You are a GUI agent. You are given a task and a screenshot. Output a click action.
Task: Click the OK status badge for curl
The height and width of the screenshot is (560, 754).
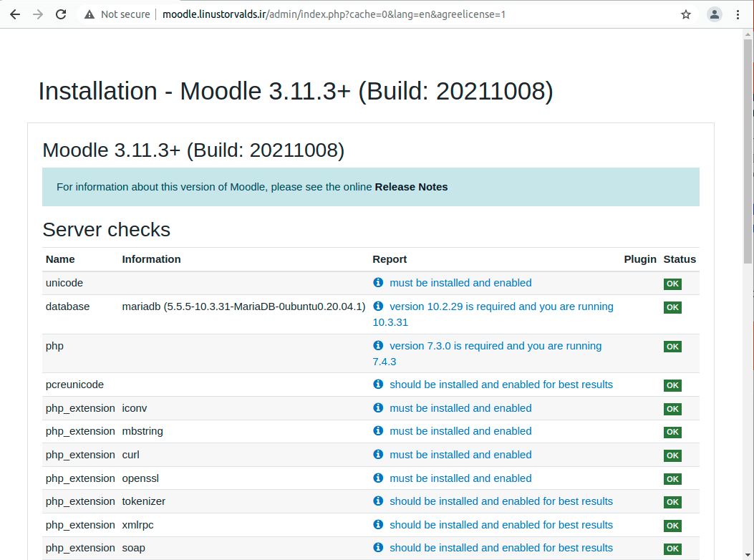click(672, 455)
